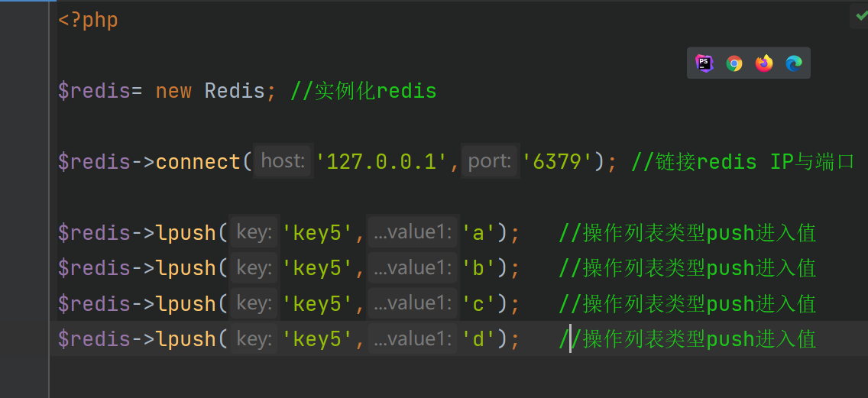Click the key: hint on 'd' line
The width and height of the screenshot is (868, 398).
click(x=254, y=338)
